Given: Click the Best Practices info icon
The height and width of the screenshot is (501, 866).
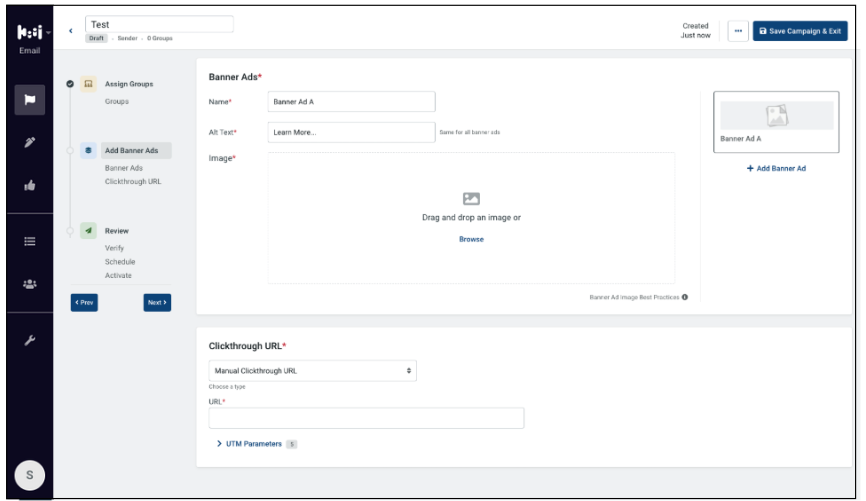Looking at the screenshot, I should [x=685, y=297].
